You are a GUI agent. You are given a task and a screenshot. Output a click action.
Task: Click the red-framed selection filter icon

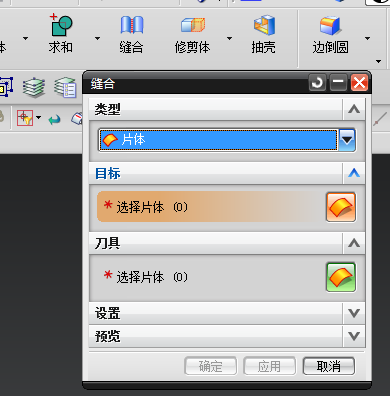(x=25, y=118)
